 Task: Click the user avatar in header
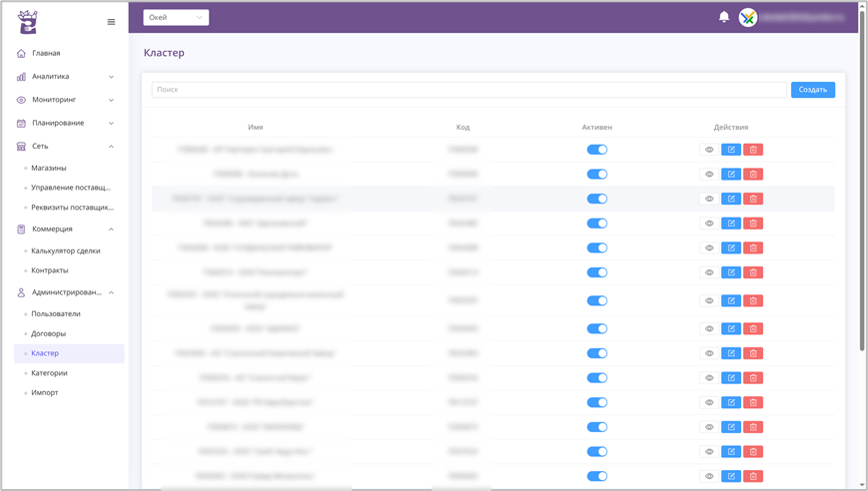tap(748, 18)
